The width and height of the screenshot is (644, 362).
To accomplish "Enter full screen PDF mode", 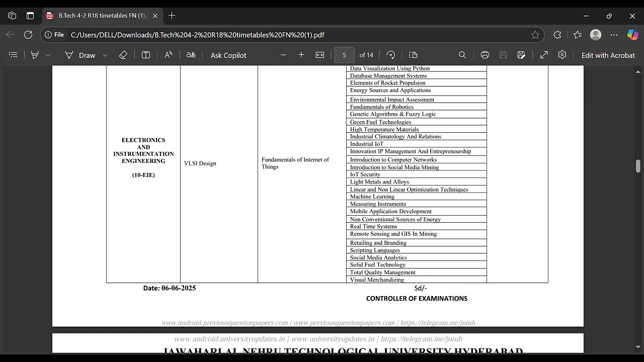I will [x=544, y=55].
